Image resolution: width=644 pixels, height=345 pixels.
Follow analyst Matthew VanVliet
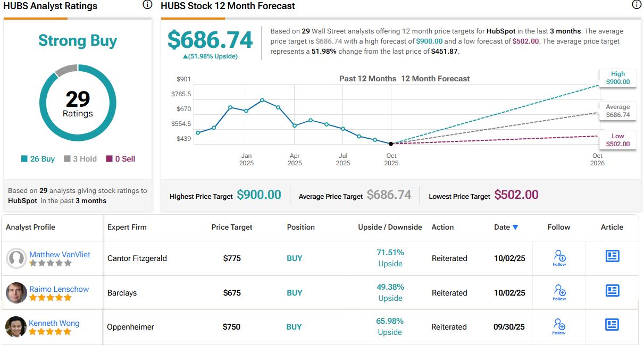click(559, 257)
